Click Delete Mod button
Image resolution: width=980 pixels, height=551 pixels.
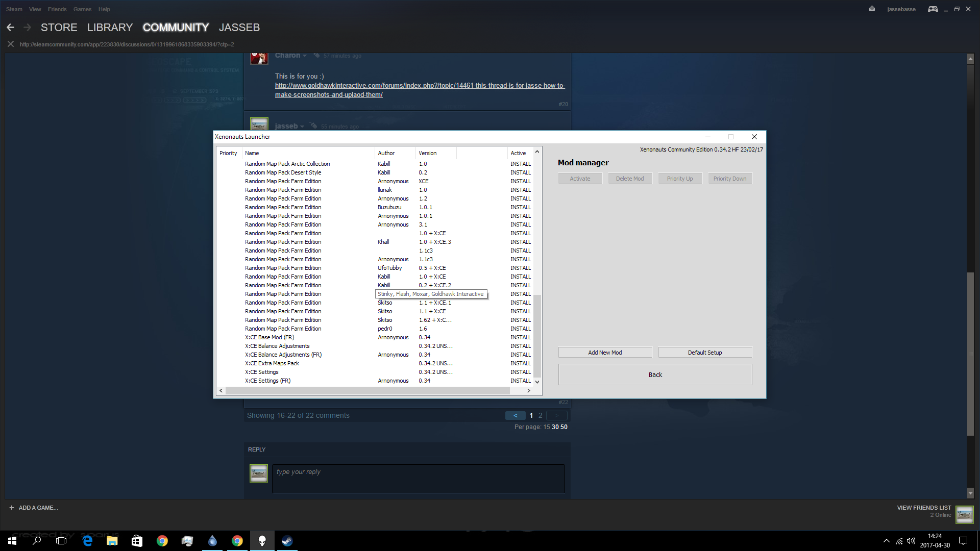point(630,179)
